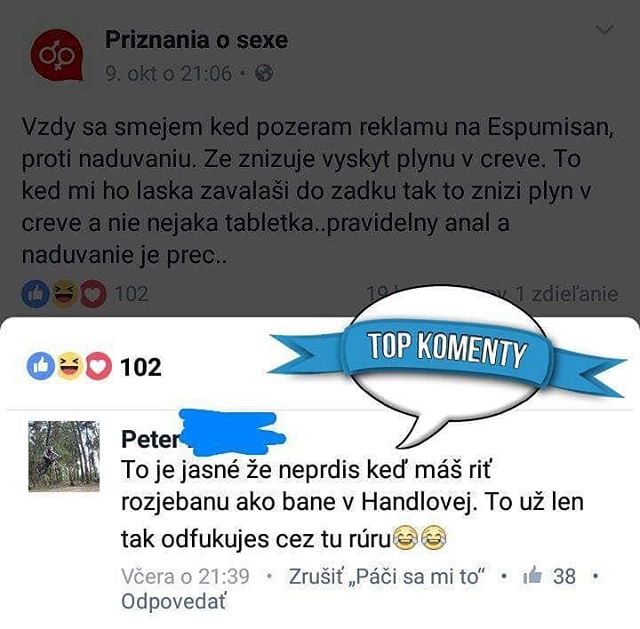Click the public globe privacy icon
This screenshot has width=640, height=629.
[x=264, y=73]
